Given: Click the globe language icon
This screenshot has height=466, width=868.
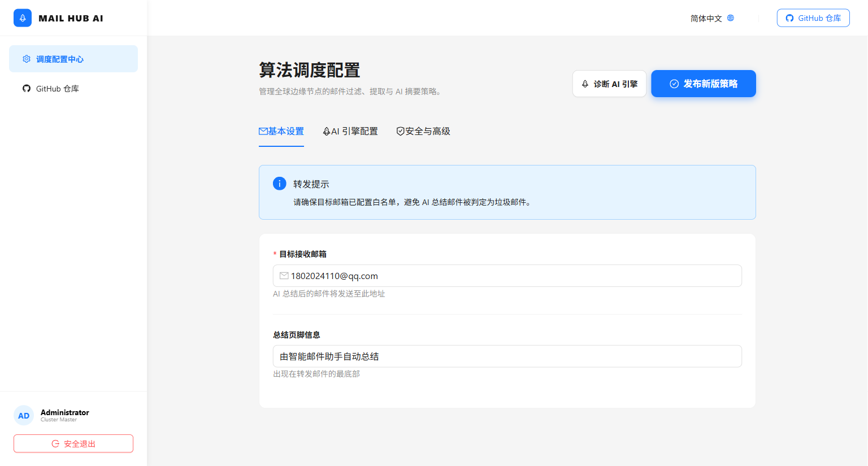Looking at the screenshot, I should (x=730, y=18).
